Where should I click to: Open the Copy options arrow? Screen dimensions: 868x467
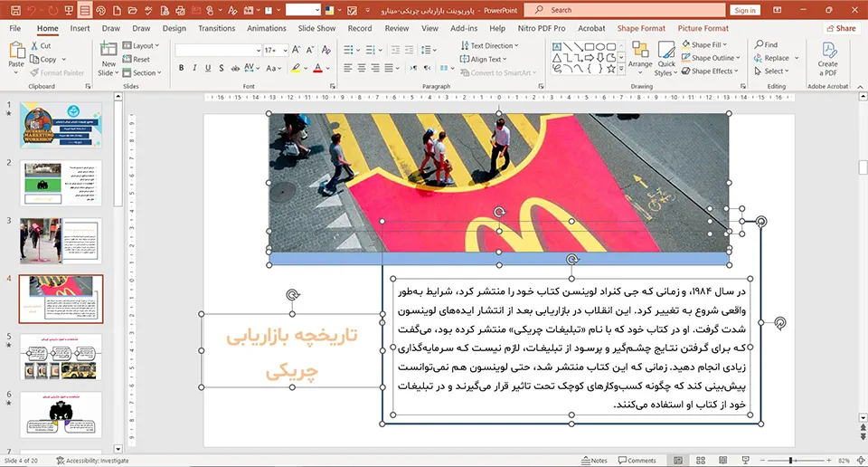click(63, 59)
